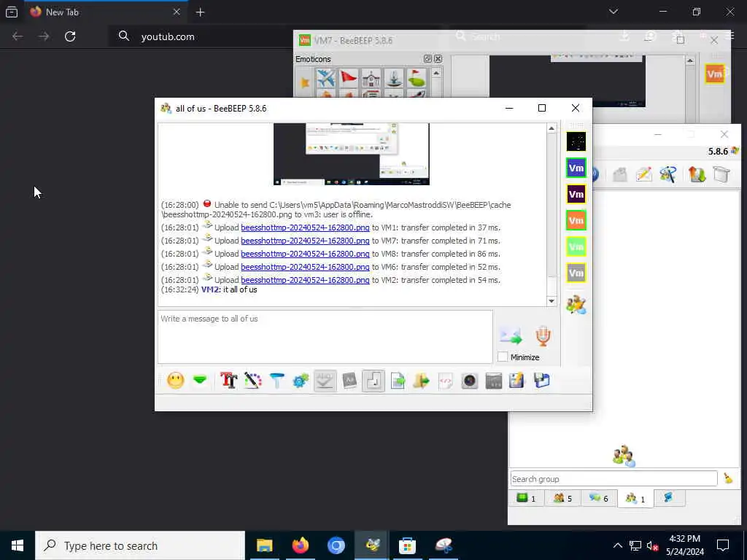Open the smiley emoticons button in chat toolbar

click(x=175, y=381)
